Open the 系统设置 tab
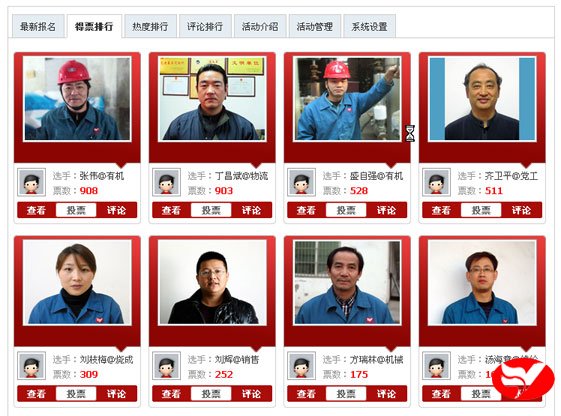Viewport: 561px width, 416px height. 369,26
